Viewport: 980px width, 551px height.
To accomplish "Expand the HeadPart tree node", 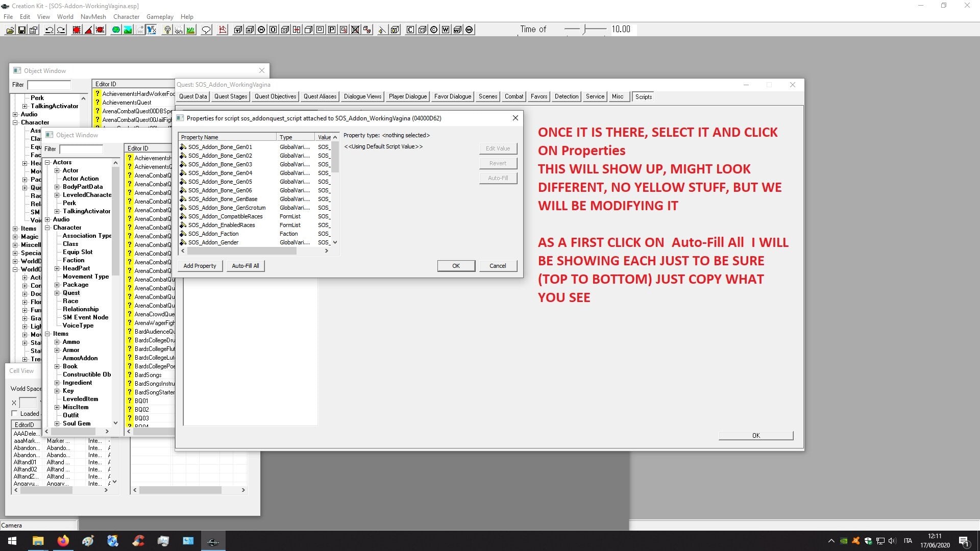I will point(57,268).
